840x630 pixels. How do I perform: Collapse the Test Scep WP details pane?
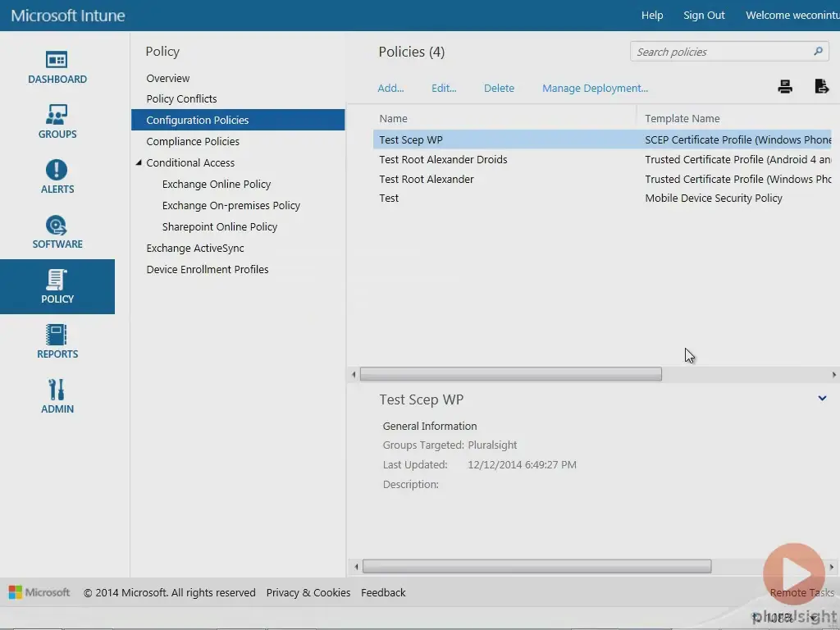(822, 399)
